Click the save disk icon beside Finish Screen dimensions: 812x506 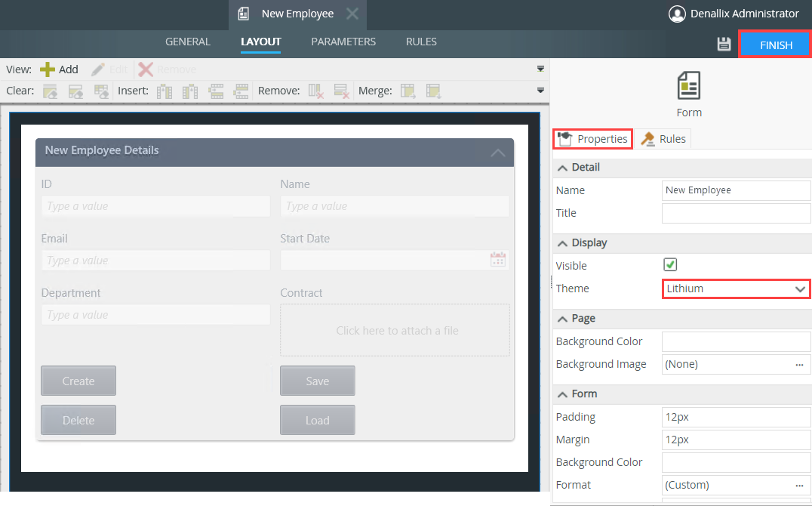724,44
